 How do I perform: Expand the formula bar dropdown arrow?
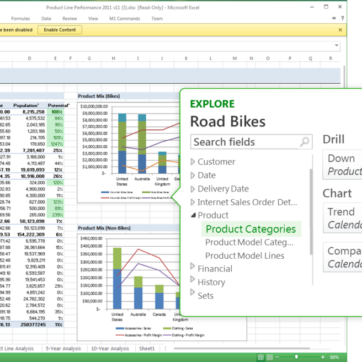[x=337, y=45]
